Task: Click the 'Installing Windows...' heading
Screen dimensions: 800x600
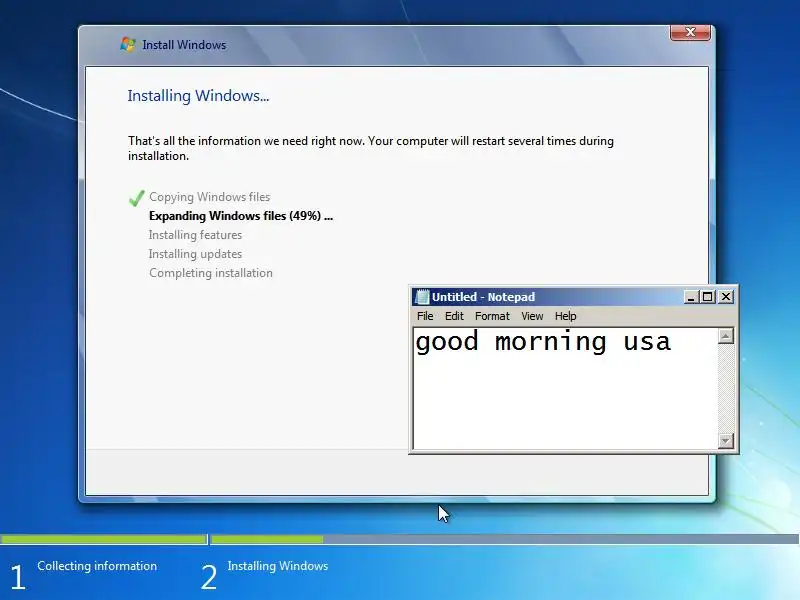Action: tap(198, 96)
